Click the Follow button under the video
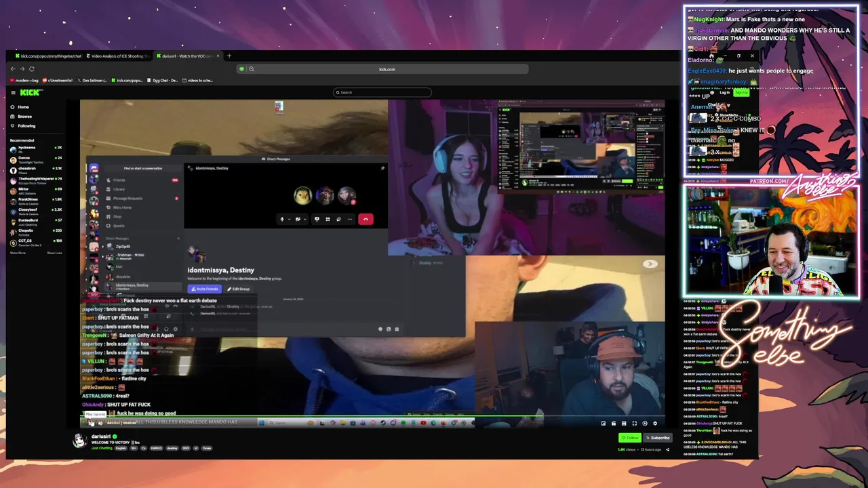 click(x=630, y=438)
